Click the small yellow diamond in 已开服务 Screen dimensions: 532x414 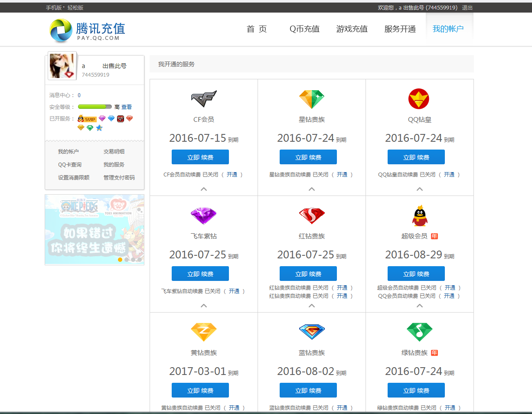point(81,128)
